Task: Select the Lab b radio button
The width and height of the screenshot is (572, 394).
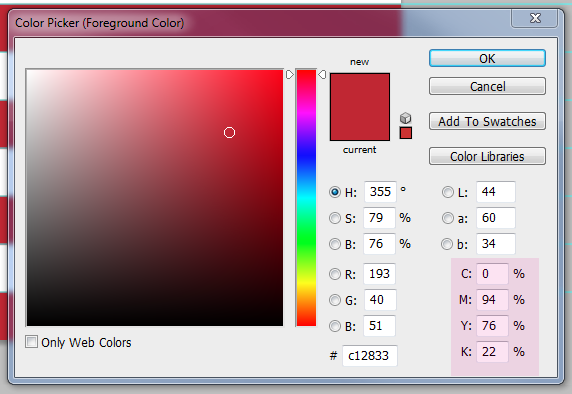Action: point(447,244)
